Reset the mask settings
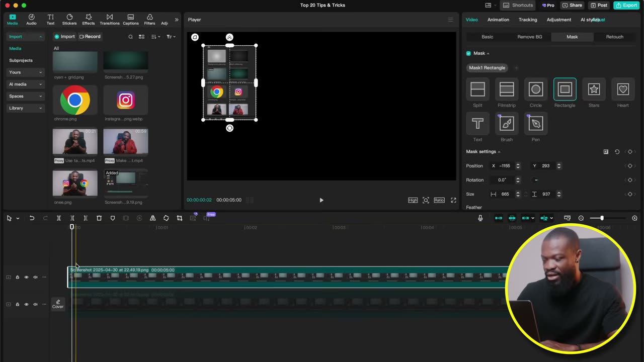Screen dimensions: 644x362 617,152
